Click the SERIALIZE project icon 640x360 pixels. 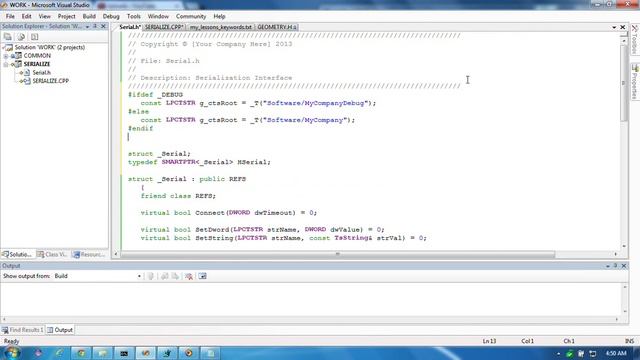[17, 64]
